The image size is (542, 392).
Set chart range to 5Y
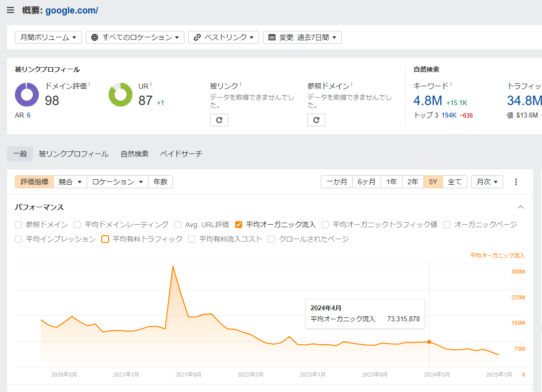coord(433,182)
